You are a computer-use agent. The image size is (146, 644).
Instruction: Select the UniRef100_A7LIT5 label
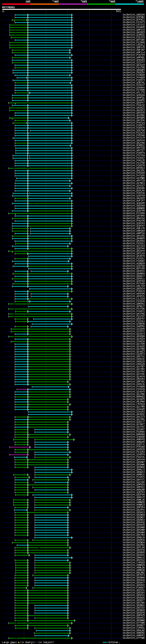[x=133, y=93]
